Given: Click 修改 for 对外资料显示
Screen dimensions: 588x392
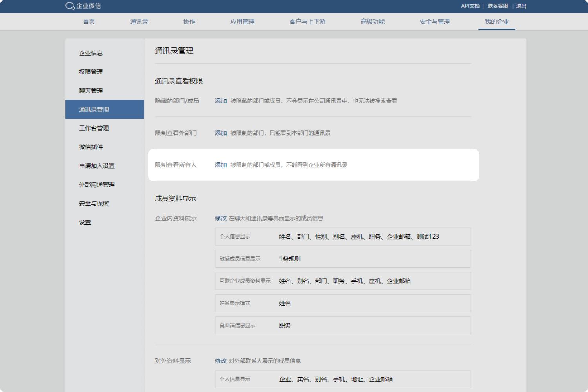Looking at the screenshot, I should (220, 361).
